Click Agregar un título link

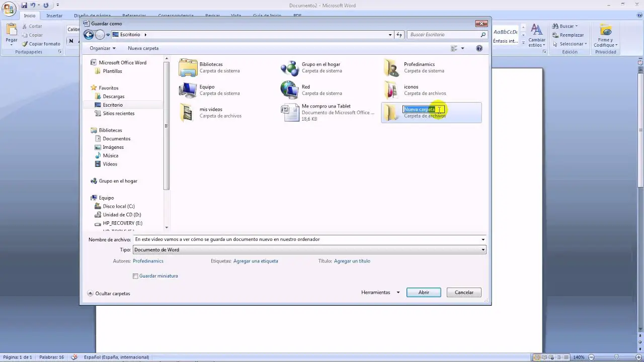click(352, 261)
